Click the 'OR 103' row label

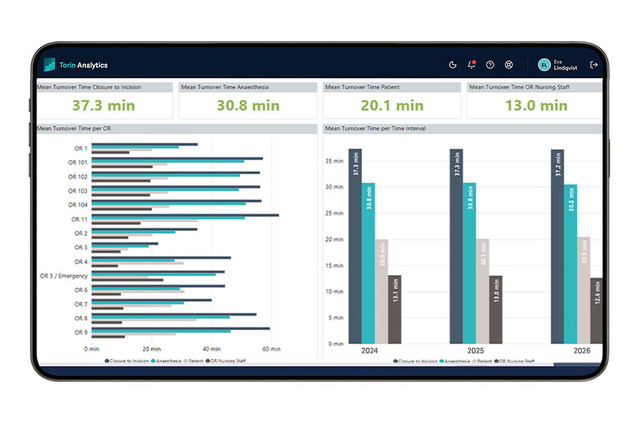pos(78,191)
